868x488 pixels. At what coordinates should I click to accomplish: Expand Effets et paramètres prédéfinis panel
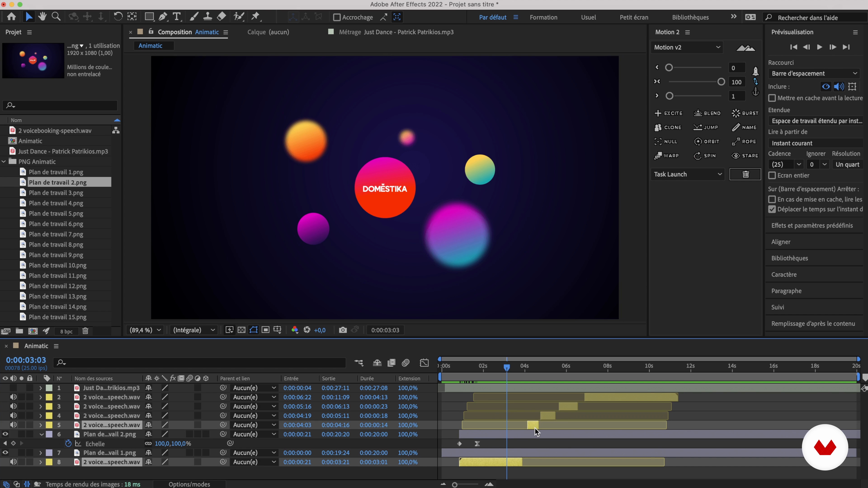point(812,226)
